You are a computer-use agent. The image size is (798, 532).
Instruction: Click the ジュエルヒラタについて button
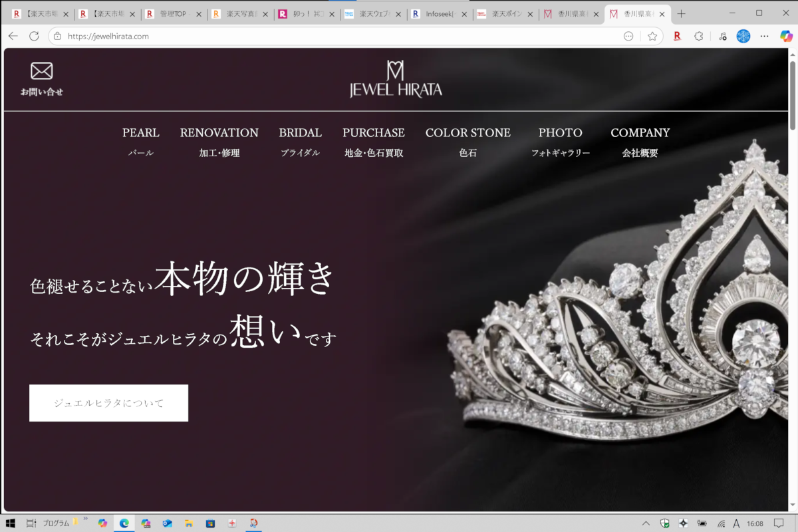coord(108,403)
